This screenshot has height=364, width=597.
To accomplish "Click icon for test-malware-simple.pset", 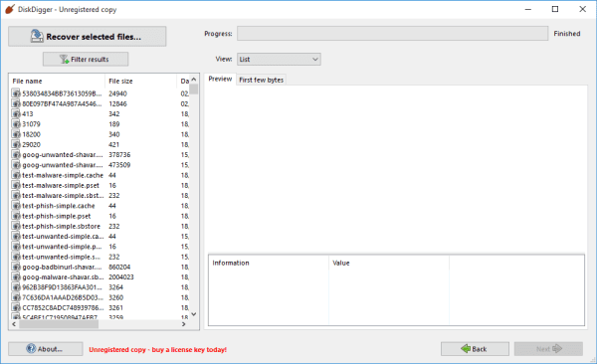I will (16, 185).
